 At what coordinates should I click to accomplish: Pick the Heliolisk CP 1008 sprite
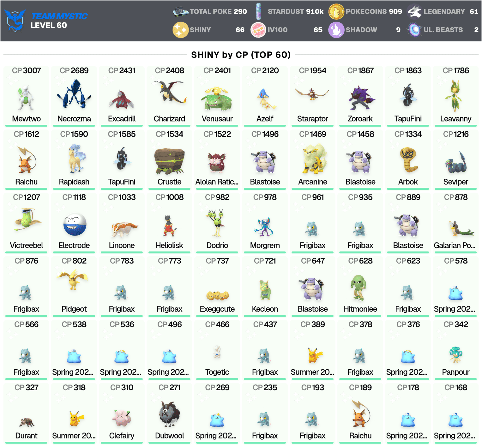pos(170,226)
